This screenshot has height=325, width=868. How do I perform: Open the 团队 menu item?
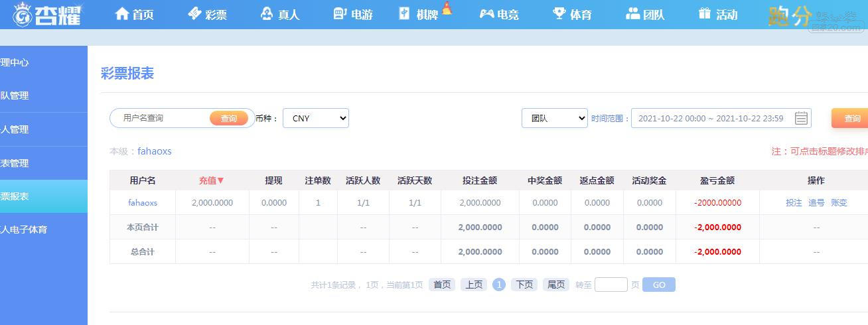pyautogui.click(x=654, y=15)
